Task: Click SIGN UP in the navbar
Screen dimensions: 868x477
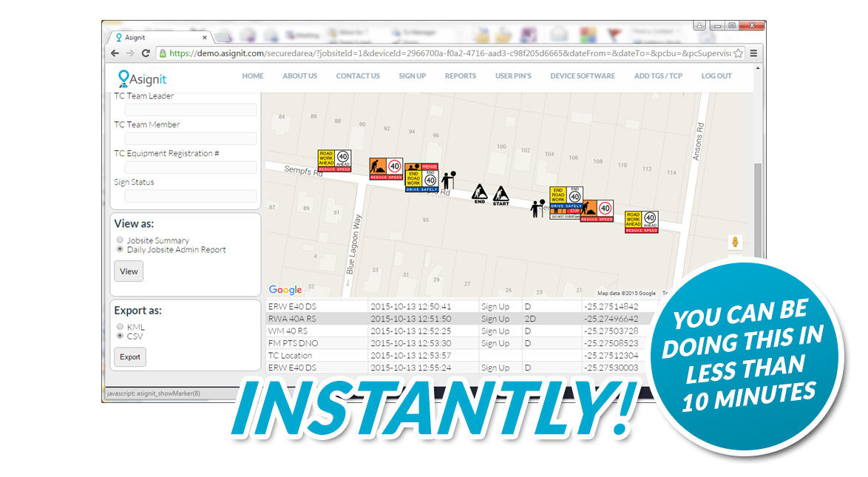Action: coord(413,76)
